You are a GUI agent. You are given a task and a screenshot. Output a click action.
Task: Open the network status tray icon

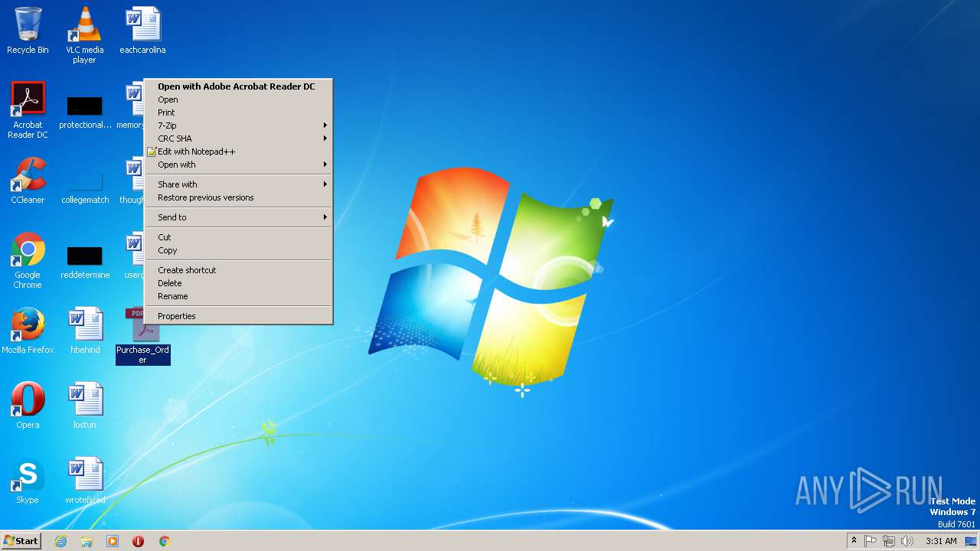tap(889, 541)
